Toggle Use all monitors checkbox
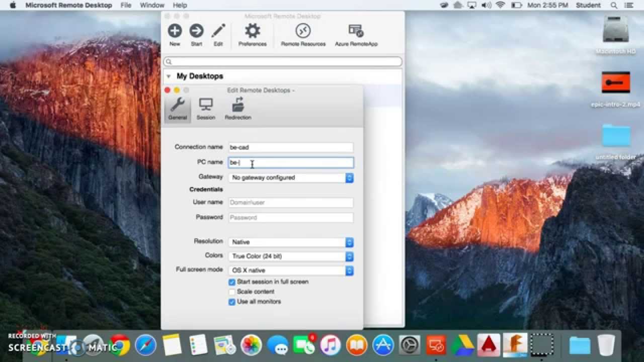This screenshot has height=362, width=644. point(232,302)
